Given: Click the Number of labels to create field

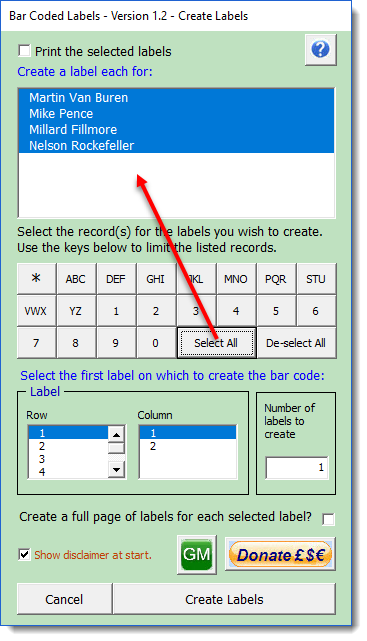Looking at the screenshot, I should click(x=297, y=468).
